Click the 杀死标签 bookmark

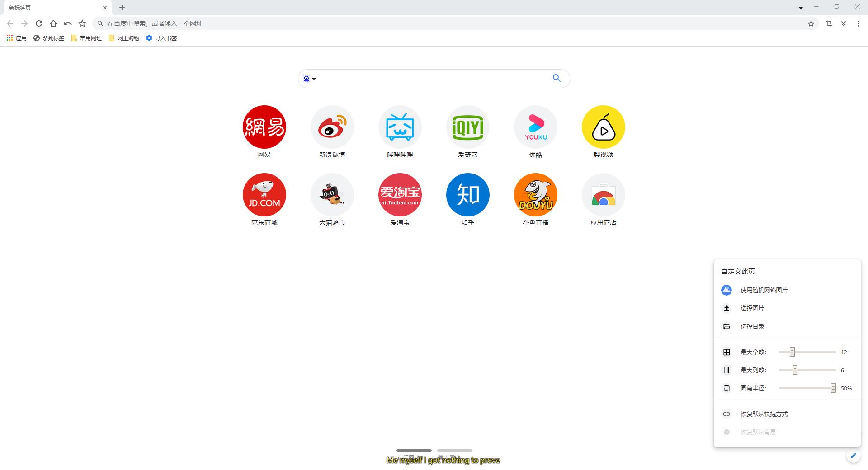coord(49,38)
